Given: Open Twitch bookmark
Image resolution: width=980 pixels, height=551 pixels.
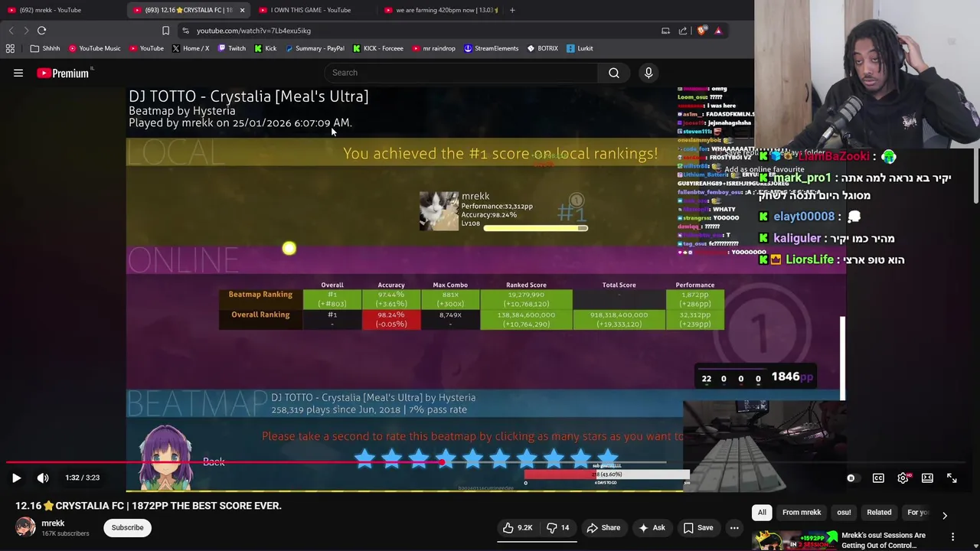Looking at the screenshot, I should tap(232, 48).
